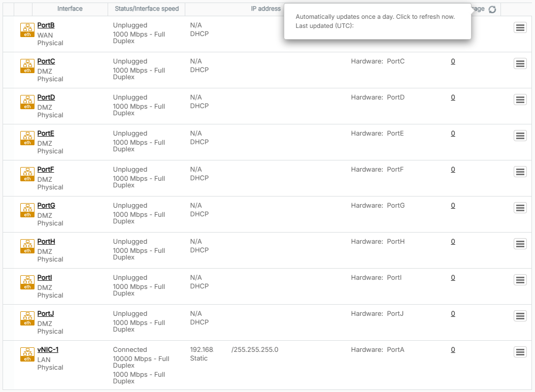
Task: Click the usage count for PortJ
Action: tap(453, 314)
